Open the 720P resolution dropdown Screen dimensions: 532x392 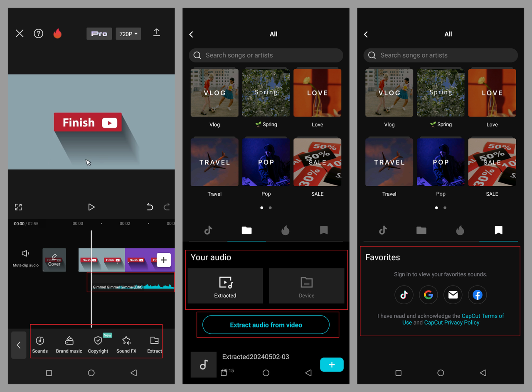coord(128,34)
